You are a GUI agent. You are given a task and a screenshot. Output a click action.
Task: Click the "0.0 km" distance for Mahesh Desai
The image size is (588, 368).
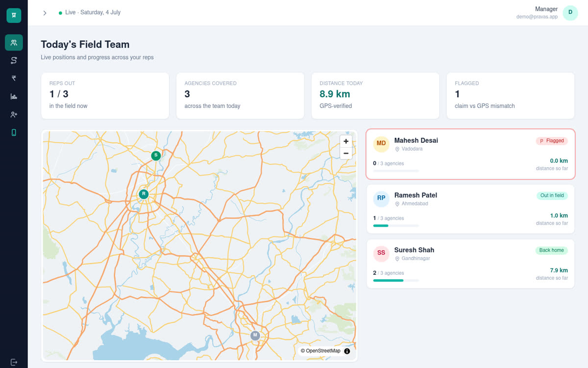(x=559, y=160)
